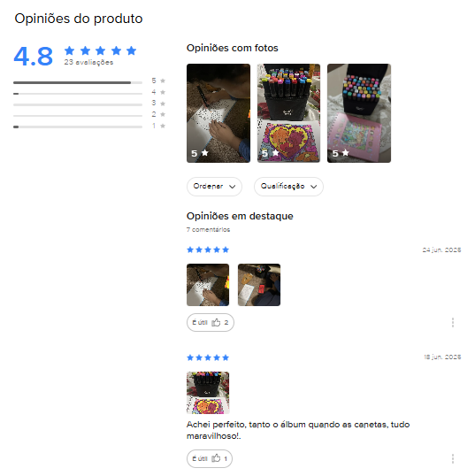
Task: Open three-dot menu for 24 jun. review
Action: click(x=453, y=322)
